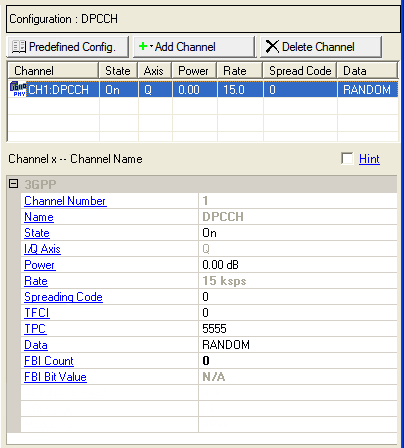404x448 pixels.
Task: Click the Power property link
Action: [x=39, y=265]
